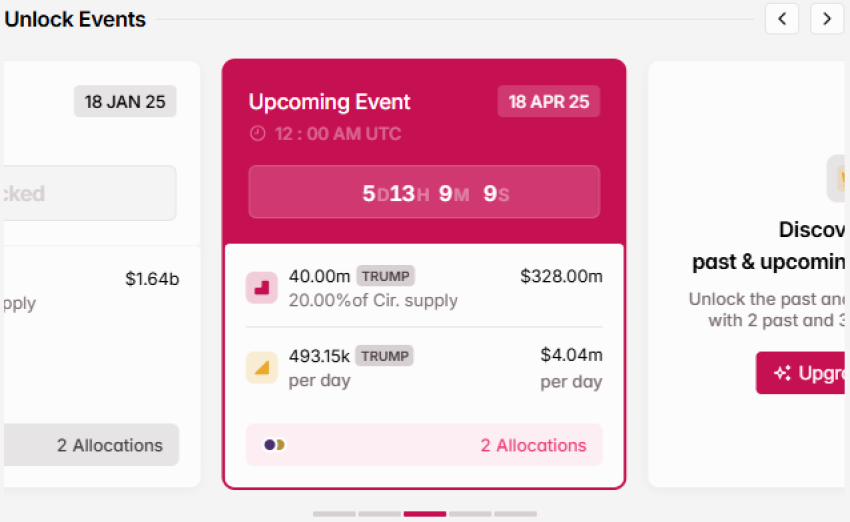Screen dimensions: 850x522
Task: Open the 2 Allocations bar on upcoming event
Action: pyautogui.click(x=424, y=445)
